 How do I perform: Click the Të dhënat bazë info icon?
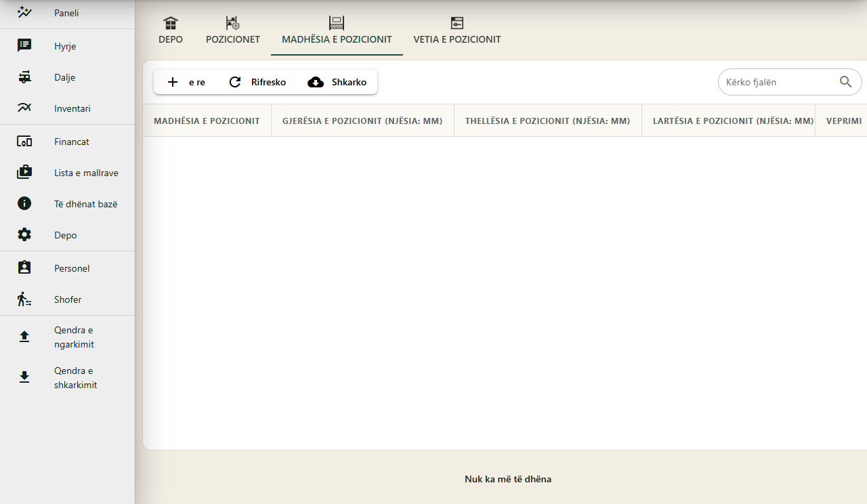click(x=24, y=204)
